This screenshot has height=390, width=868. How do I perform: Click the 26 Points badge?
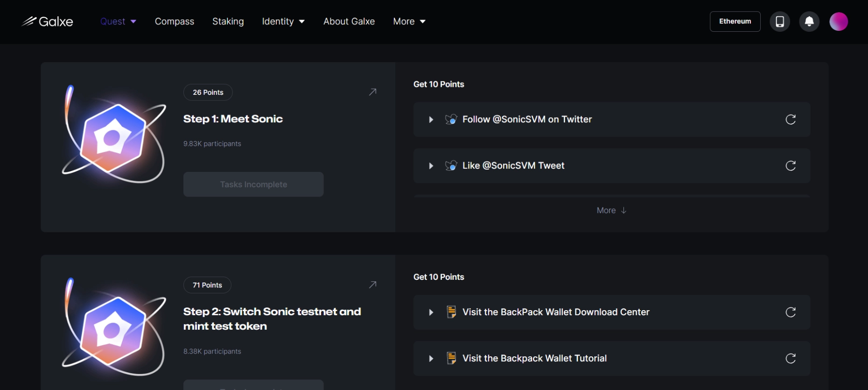coord(208,92)
